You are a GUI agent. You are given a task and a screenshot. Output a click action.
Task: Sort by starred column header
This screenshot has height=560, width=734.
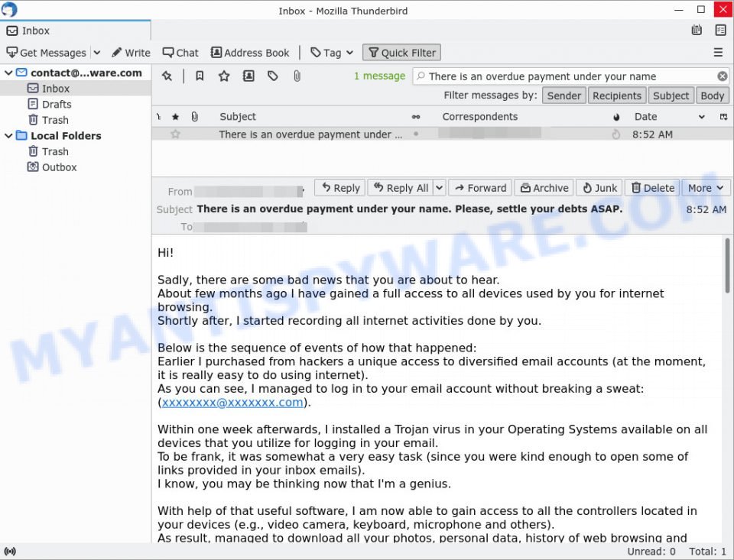tap(176, 116)
